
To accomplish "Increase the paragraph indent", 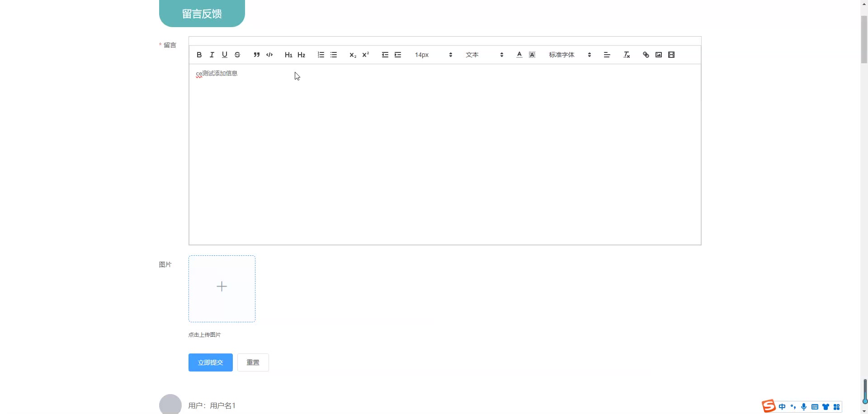I will tap(398, 55).
